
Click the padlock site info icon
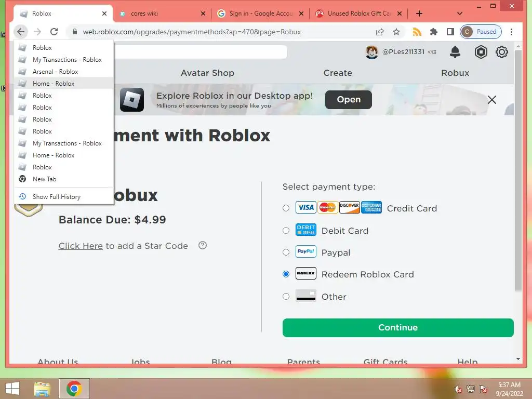pyautogui.click(x=75, y=32)
